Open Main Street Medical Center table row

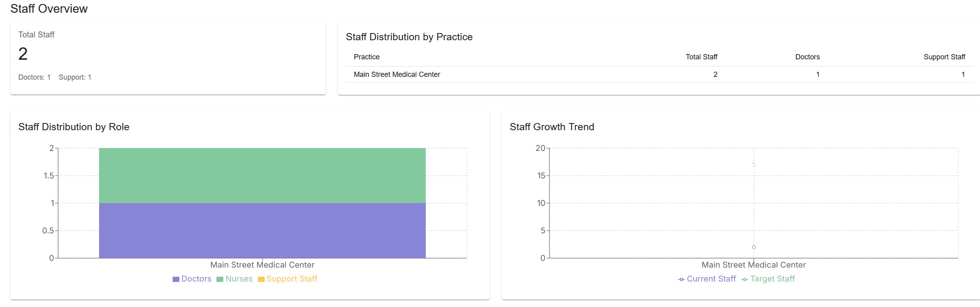[397, 74]
